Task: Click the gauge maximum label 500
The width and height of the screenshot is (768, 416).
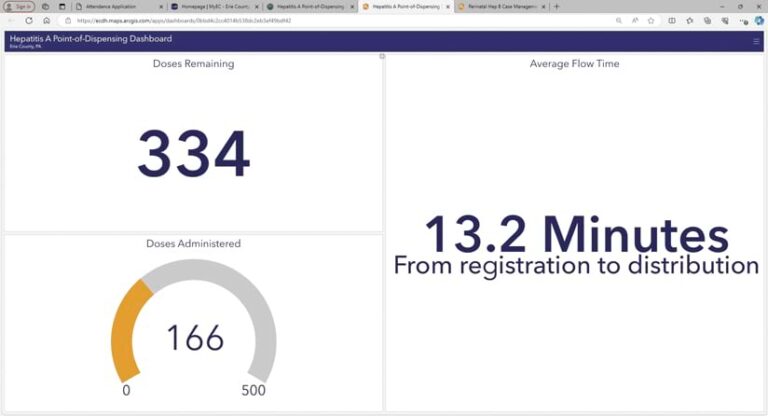Action: [254, 391]
